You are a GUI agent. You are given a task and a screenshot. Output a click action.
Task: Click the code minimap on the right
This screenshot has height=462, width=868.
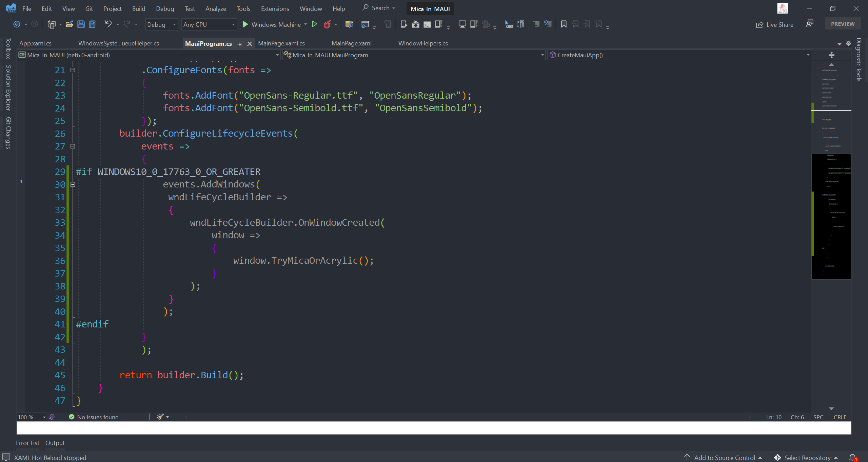831,217
